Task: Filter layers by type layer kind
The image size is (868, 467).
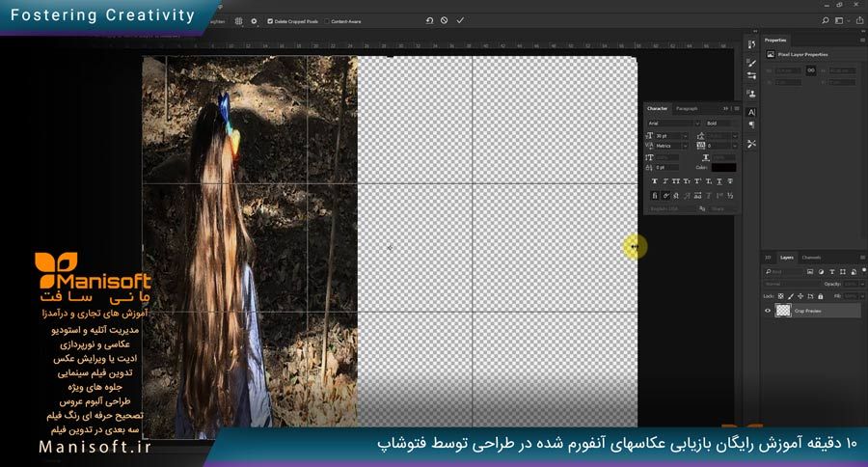Action: point(831,272)
